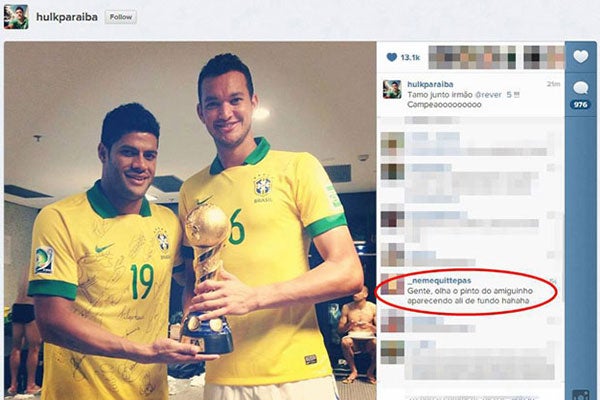Open the main photo of two players
This screenshot has width=600, height=400.
click(190, 220)
